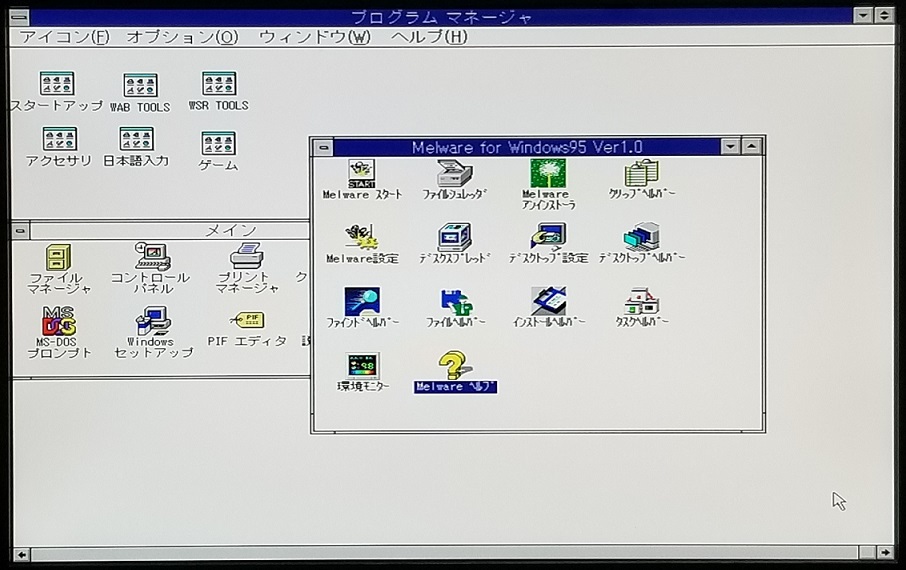The height and width of the screenshot is (570, 906).
Task: Select the PIF エディタ icon
Action: coord(248,320)
